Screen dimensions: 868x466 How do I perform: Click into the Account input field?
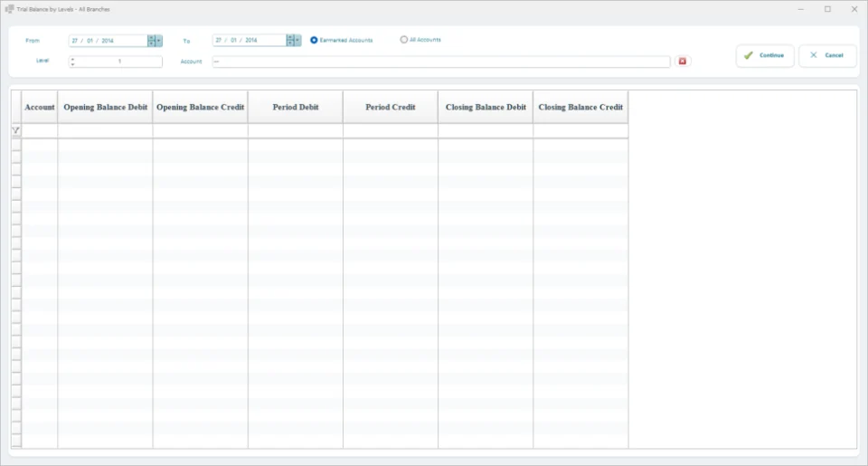(x=441, y=62)
